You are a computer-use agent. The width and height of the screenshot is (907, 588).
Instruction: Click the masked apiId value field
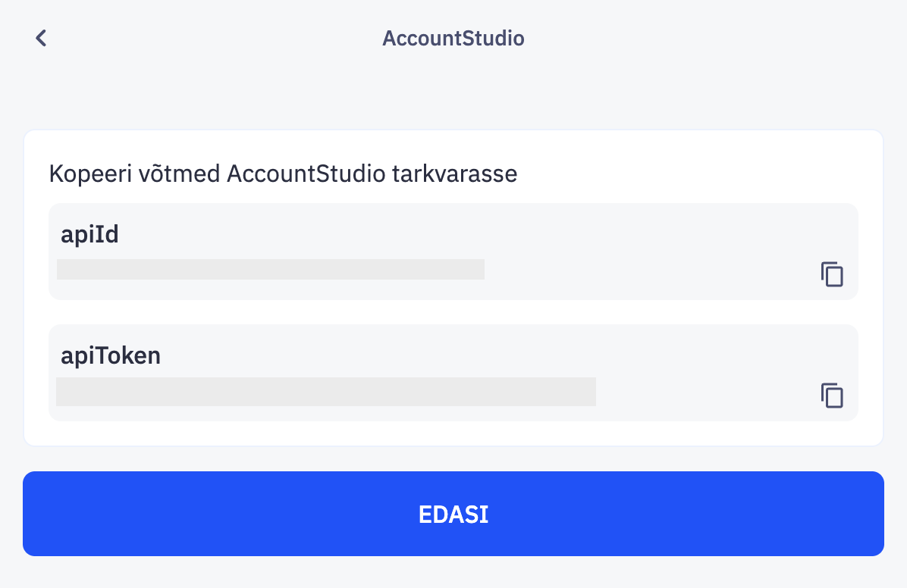pos(270,270)
